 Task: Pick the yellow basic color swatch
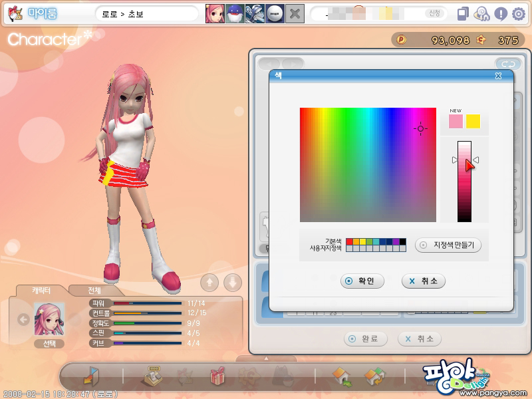[x=362, y=241]
